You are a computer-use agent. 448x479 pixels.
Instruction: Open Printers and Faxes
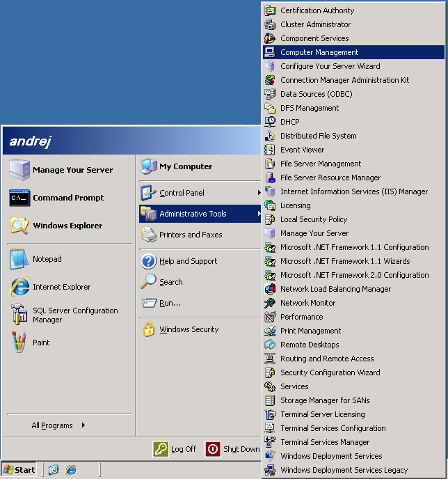point(200,235)
